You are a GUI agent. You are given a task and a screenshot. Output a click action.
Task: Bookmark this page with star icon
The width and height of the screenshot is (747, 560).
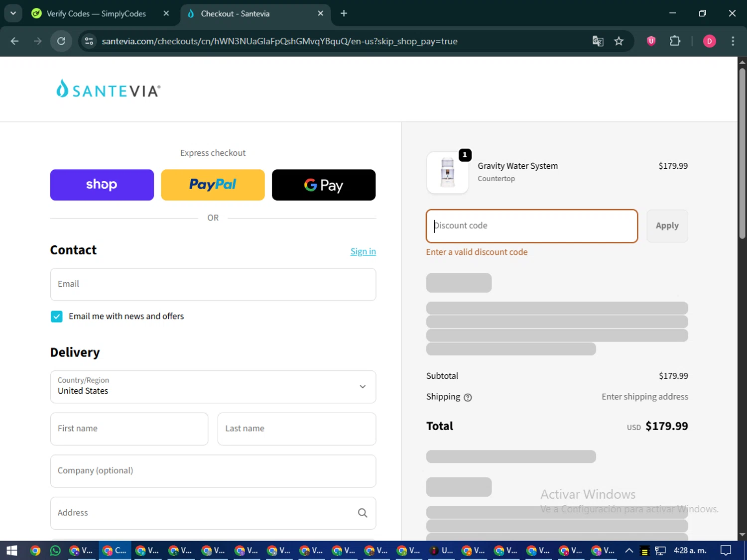point(619,41)
